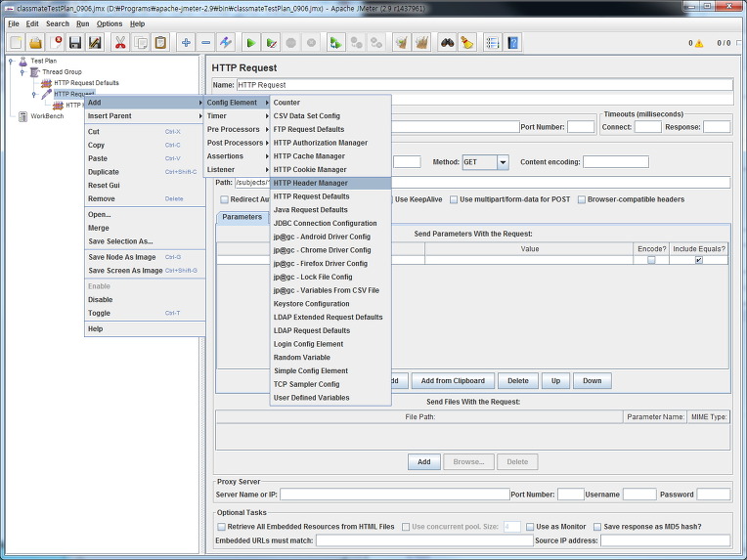The width and height of the screenshot is (747, 560).
Task: Click the Copy toolbar icon
Action: (141, 43)
